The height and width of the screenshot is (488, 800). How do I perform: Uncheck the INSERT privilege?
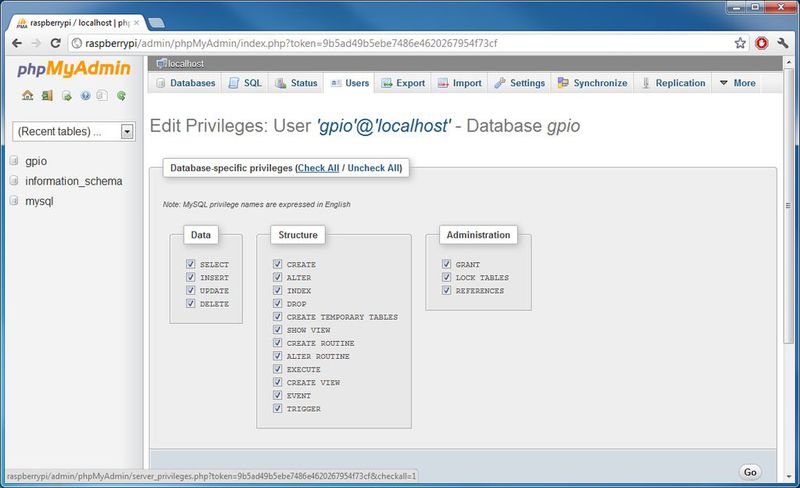tap(191, 277)
